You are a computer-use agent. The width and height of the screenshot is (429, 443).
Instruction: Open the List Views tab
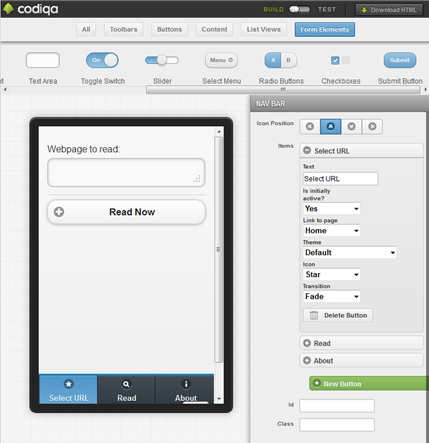264,30
